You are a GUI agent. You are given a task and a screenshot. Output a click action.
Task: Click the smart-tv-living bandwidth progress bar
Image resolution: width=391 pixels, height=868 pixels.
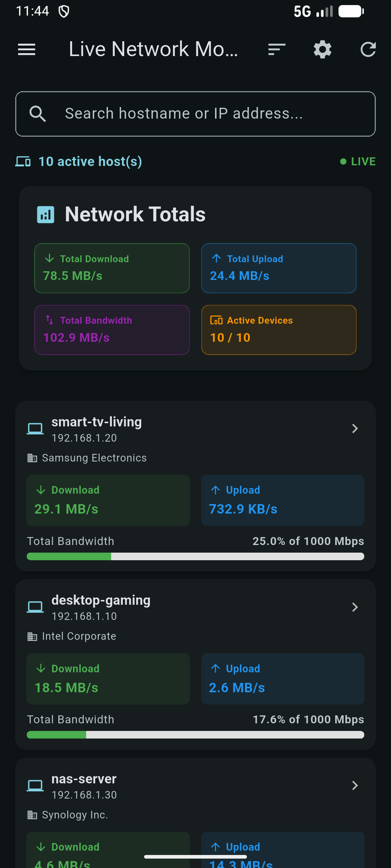coord(195,556)
